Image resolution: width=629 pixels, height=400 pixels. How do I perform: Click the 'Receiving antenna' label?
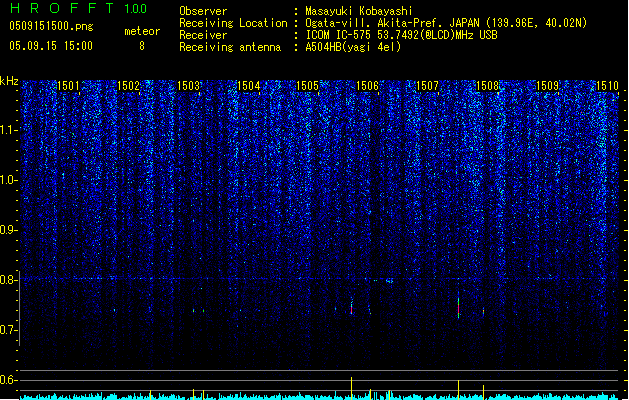point(230,47)
